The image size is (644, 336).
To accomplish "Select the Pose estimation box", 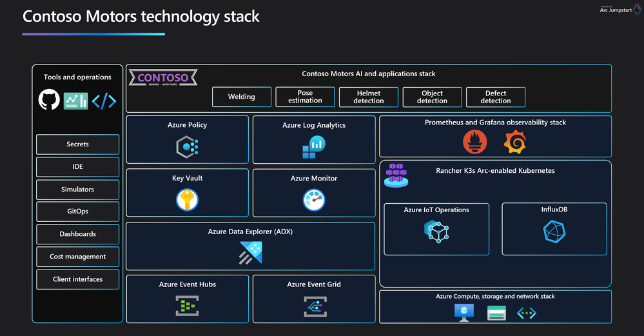I will pos(305,97).
